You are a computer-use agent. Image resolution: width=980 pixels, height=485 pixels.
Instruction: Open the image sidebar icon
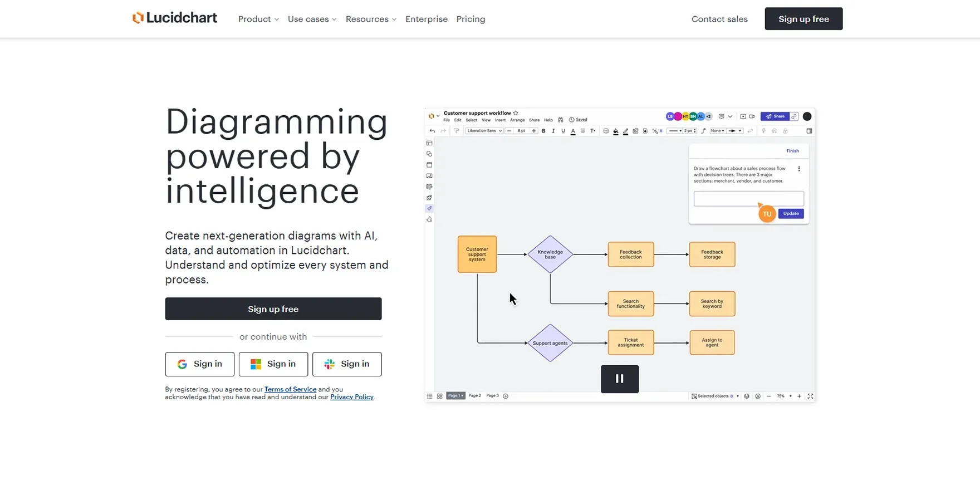[429, 176]
